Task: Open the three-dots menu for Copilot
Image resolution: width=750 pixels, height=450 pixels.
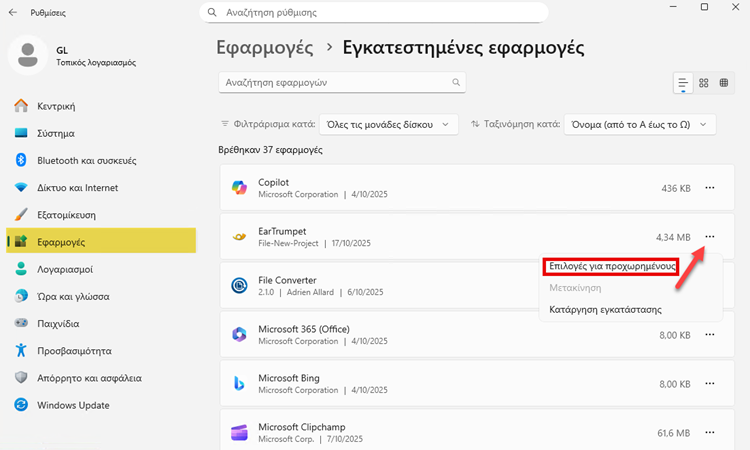Action: tap(710, 188)
